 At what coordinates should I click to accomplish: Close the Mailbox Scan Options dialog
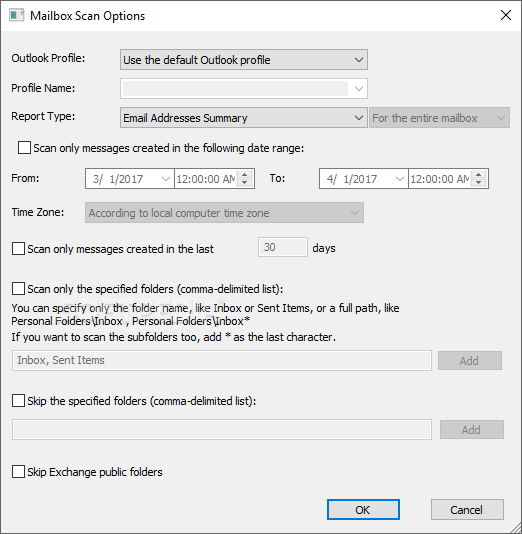pyautogui.click(x=506, y=15)
